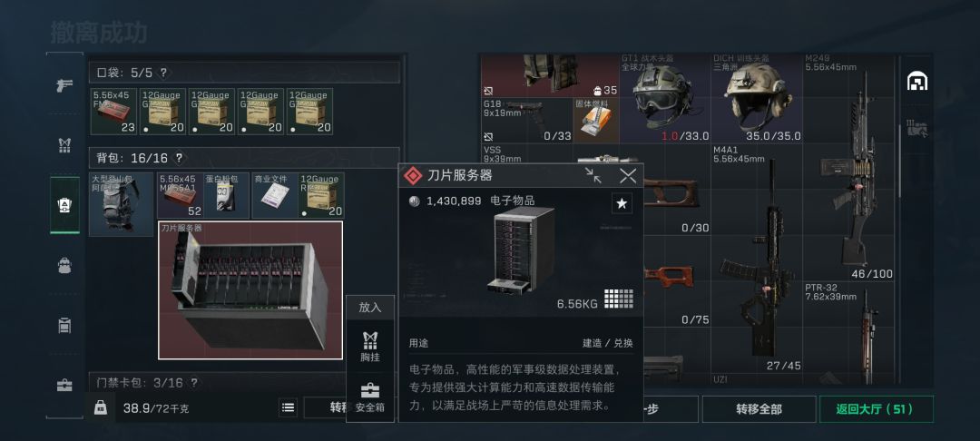Viewport: 980px width, 441px height.
Task: Select the backpack sidebar icon
Action: pyautogui.click(x=64, y=265)
